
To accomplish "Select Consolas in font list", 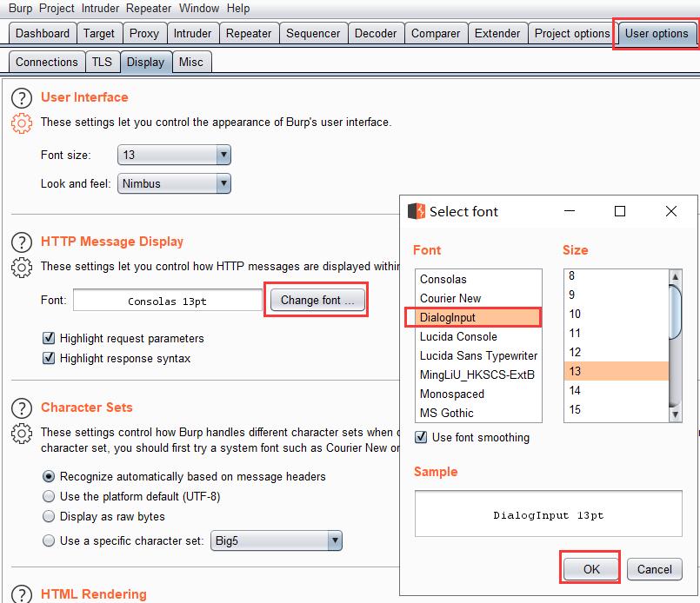I will tap(478, 279).
